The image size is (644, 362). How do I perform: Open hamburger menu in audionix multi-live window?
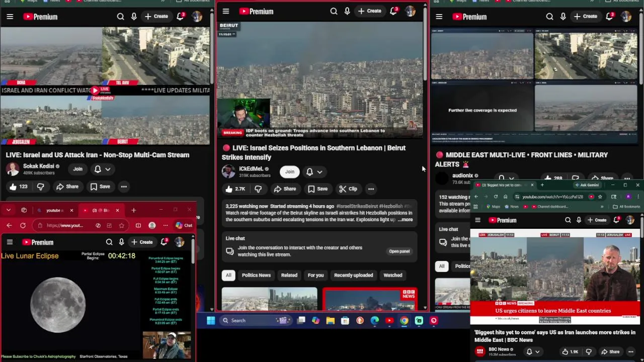[439, 17]
